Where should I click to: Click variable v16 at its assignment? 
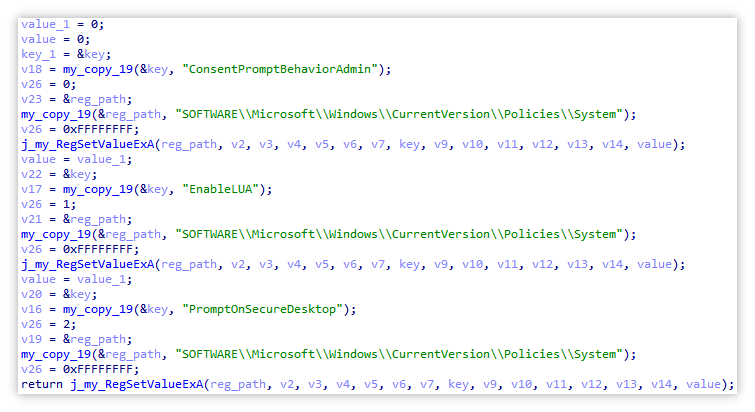(32, 309)
